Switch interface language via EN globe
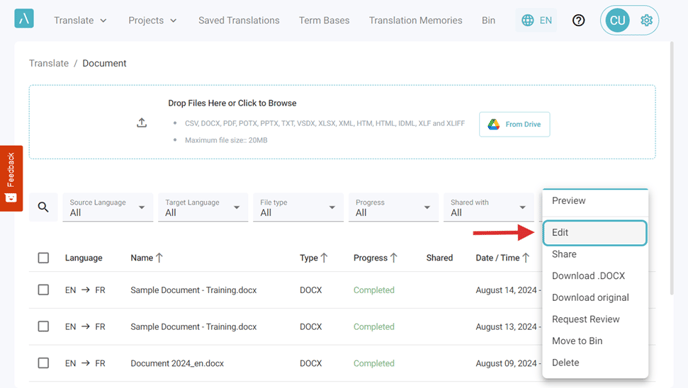688x388 pixels. [536, 20]
